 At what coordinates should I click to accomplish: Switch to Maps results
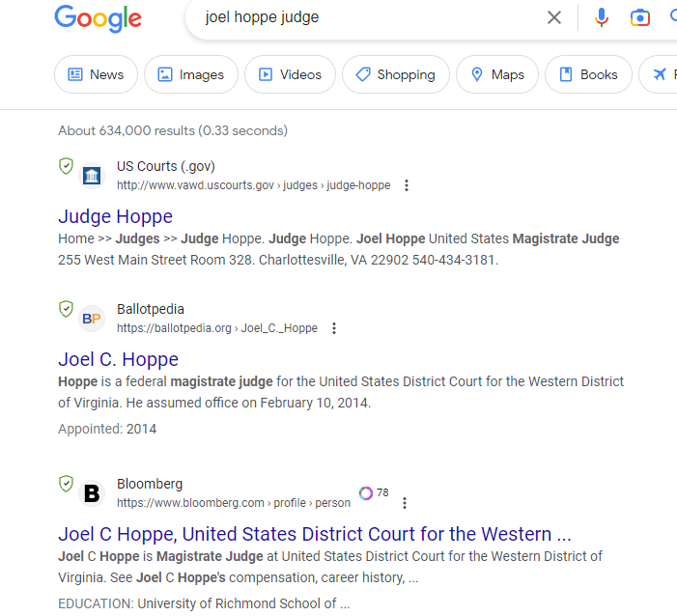(x=497, y=74)
